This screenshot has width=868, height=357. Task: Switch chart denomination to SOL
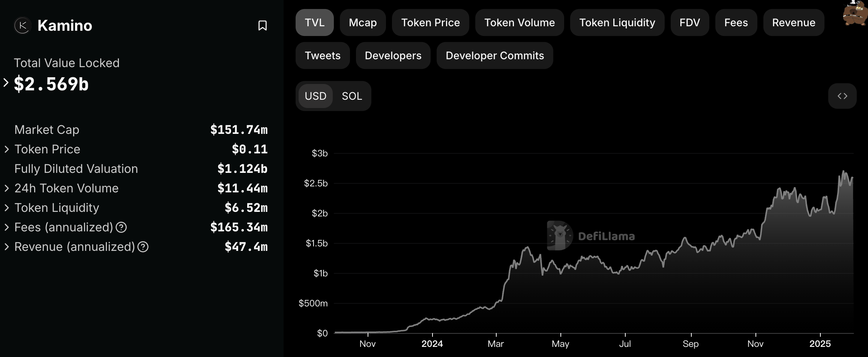(x=351, y=96)
